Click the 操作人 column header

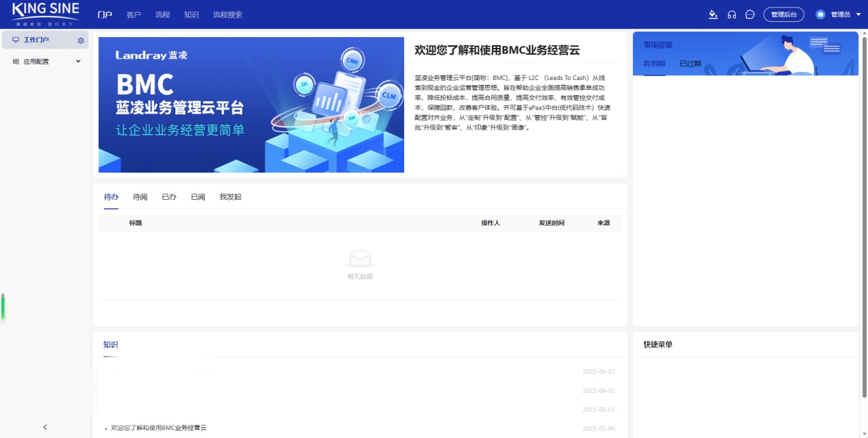pyautogui.click(x=491, y=223)
